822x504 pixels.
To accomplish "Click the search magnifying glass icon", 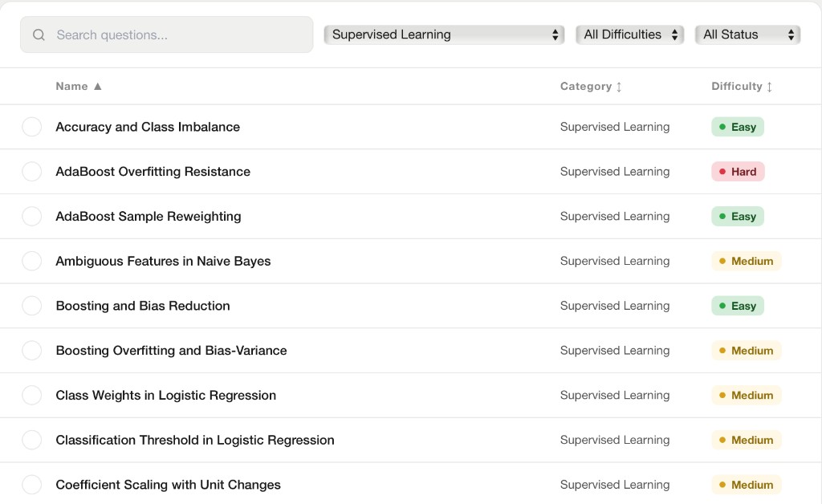I will point(38,35).
